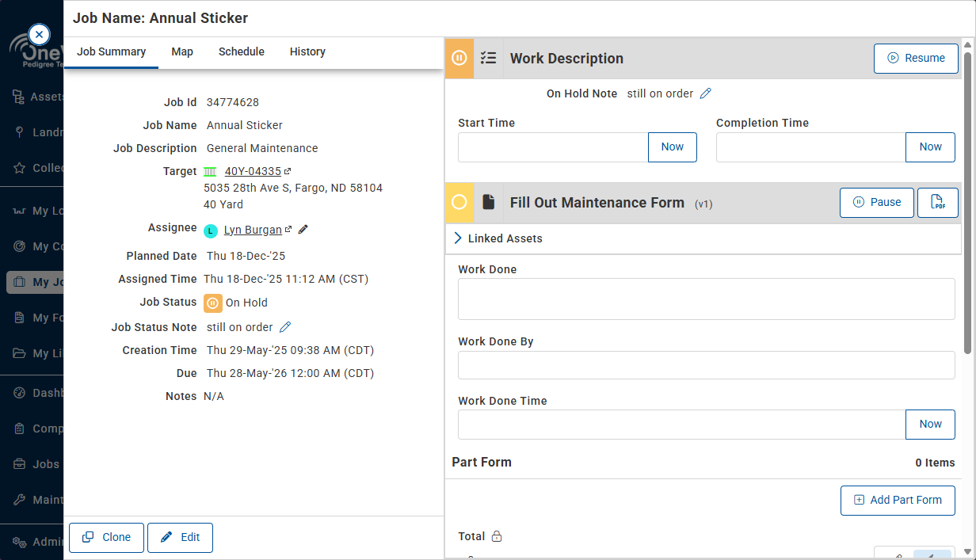Edit assignee using the pencil icon
The width and height of the screenshot is (976, 560).
(x=303, y=230)
